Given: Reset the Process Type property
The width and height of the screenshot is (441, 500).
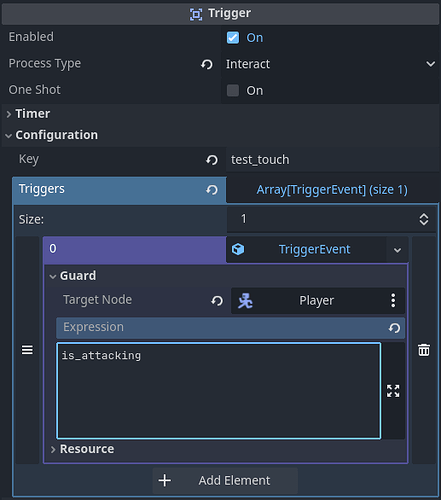Looking at the screenshot, I should (x=207, y=64).
